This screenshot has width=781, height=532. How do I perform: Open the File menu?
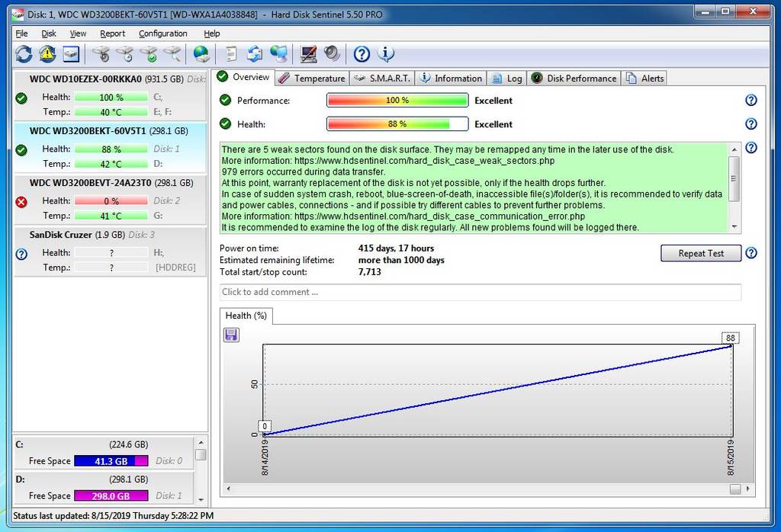pyautogui.click(x=21, y=34)
